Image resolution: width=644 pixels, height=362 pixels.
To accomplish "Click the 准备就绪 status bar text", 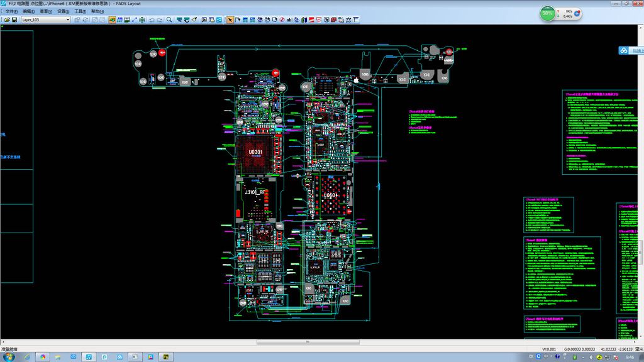I will pyautogui.click(x=9, y=349).
